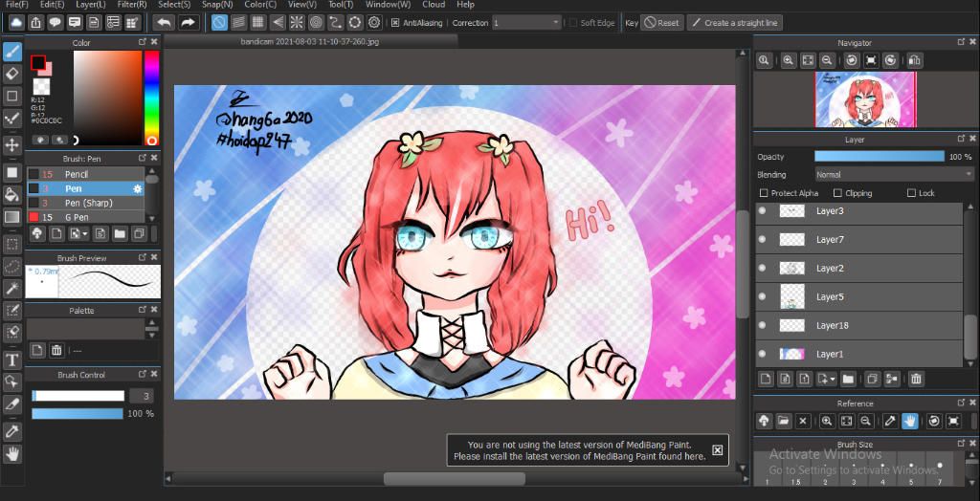Enable circle snap icon
Viewport: 980px width, 501px height.
pos(316,23)
